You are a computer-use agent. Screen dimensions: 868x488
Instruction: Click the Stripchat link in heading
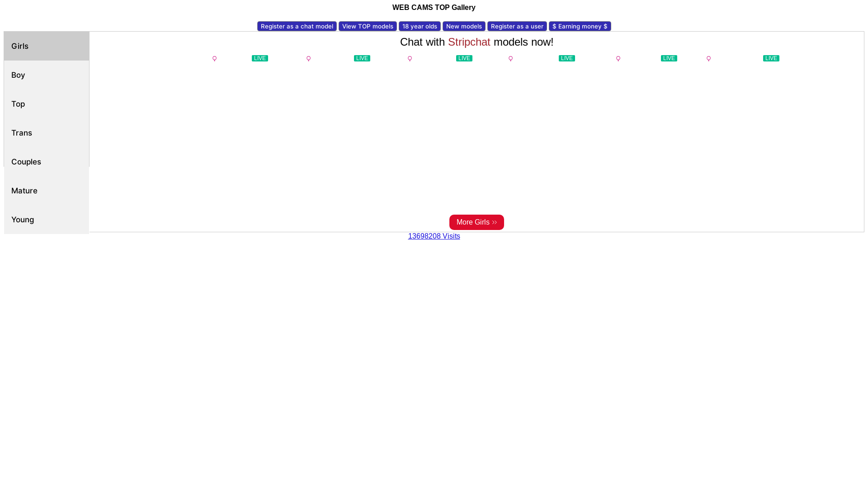coord(469,42)
